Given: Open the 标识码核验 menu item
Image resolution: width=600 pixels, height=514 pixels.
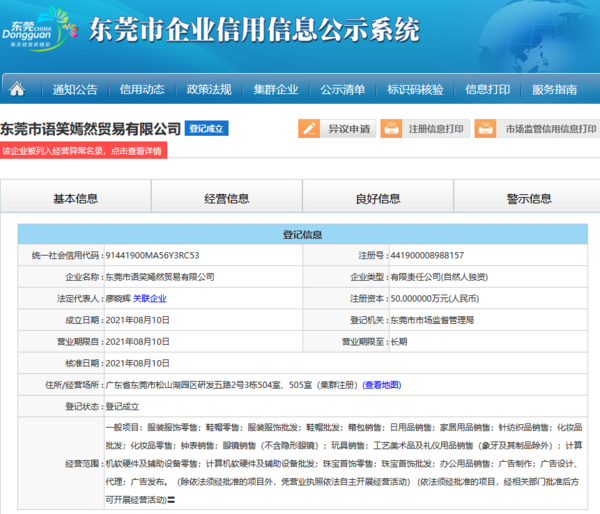Looking at the screenshot, I should point(415,90).
